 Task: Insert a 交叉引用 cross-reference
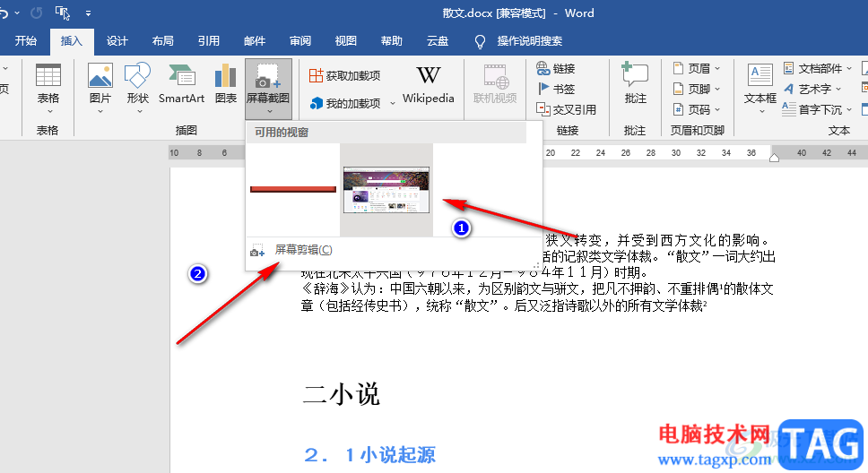[566, 109]
